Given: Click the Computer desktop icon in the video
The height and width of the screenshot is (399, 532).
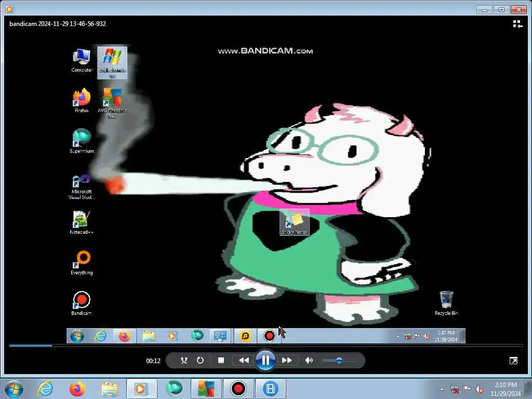Looking at the screenshot, I should tap(82, 60).
